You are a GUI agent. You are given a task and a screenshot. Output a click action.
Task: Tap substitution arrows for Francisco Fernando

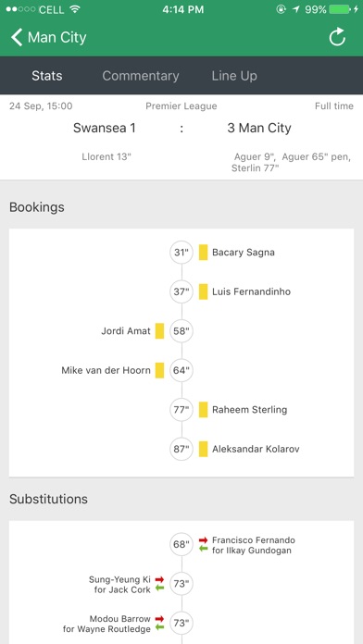click(x=203, y=545)
